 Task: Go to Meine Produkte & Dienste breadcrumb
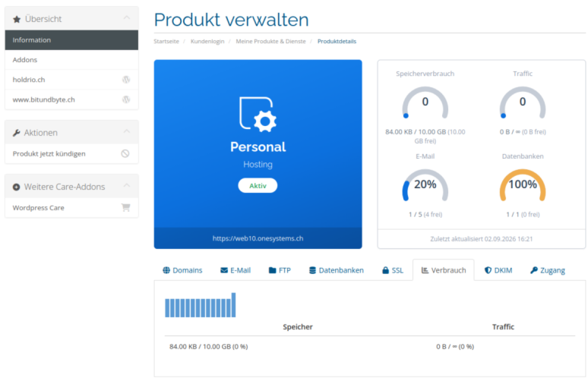[270, 41]
